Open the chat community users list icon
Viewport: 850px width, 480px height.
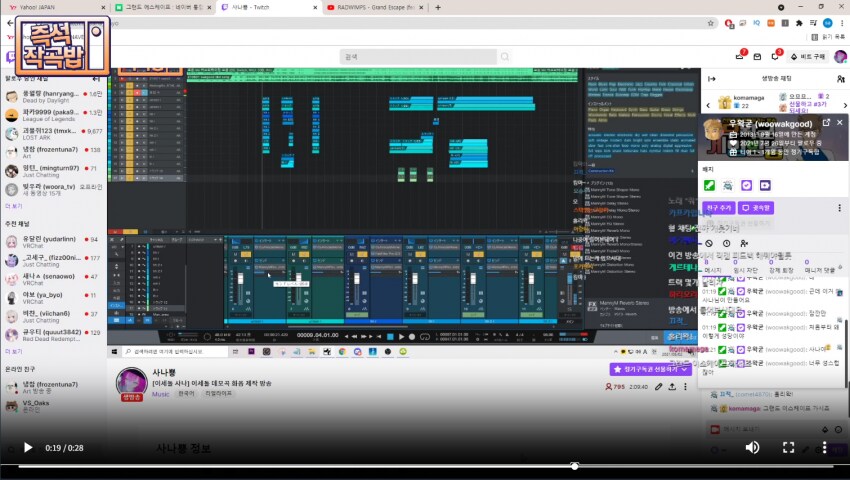(840, 79)
